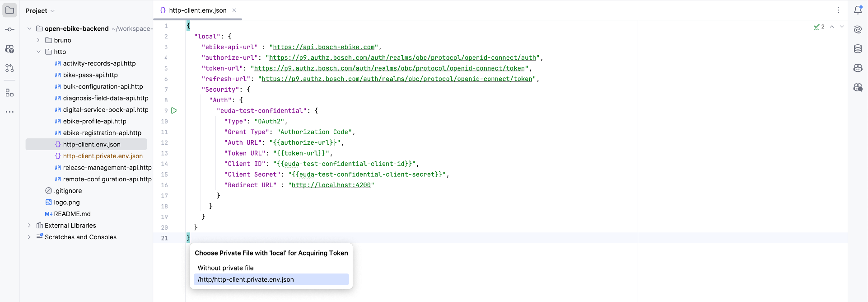Screen dimensions: 868x302
Task: Click the http://localhost:4200 redirect link
Action: point(331,185)
